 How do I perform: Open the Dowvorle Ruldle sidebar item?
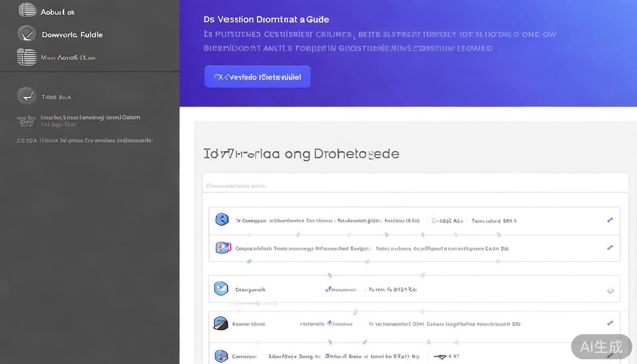tap(72, 35)
